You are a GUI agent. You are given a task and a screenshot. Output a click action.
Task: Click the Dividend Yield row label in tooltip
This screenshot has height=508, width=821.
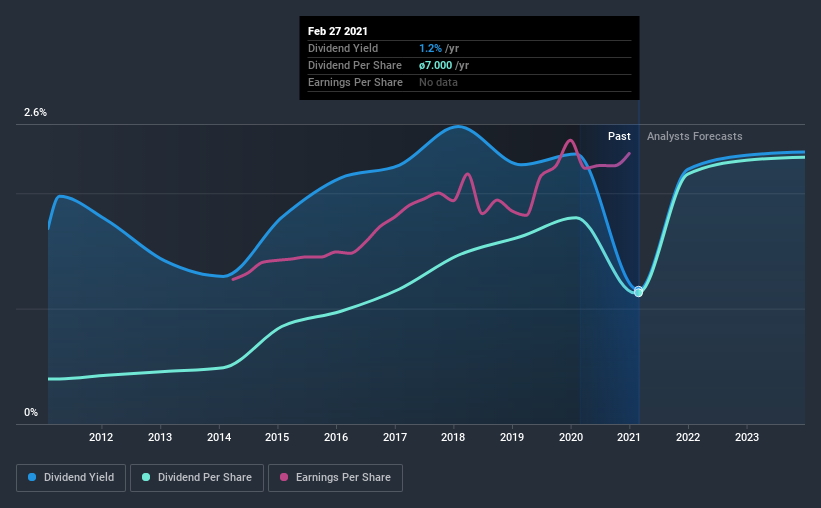tap(343, 48)
